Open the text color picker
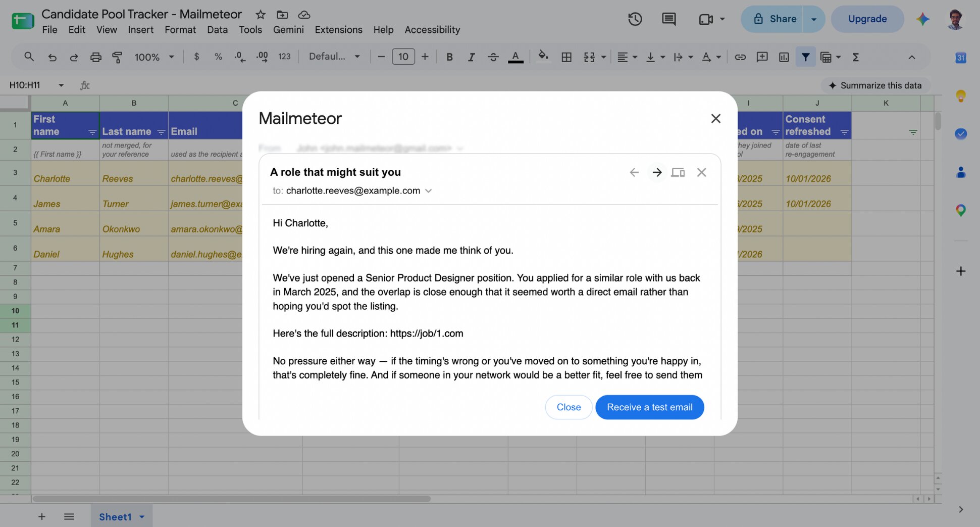Screen dimensions: 980x527 click(x=515, y=57)
